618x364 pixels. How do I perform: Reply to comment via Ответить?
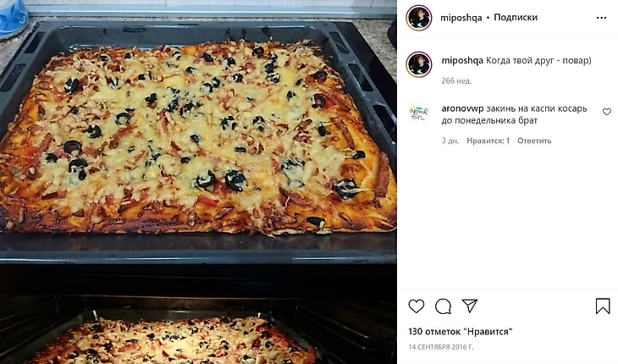click(x=534, y=141)
